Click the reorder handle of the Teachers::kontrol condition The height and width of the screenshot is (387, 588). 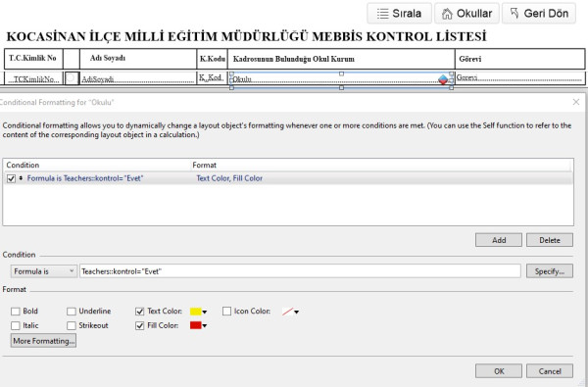21,178
